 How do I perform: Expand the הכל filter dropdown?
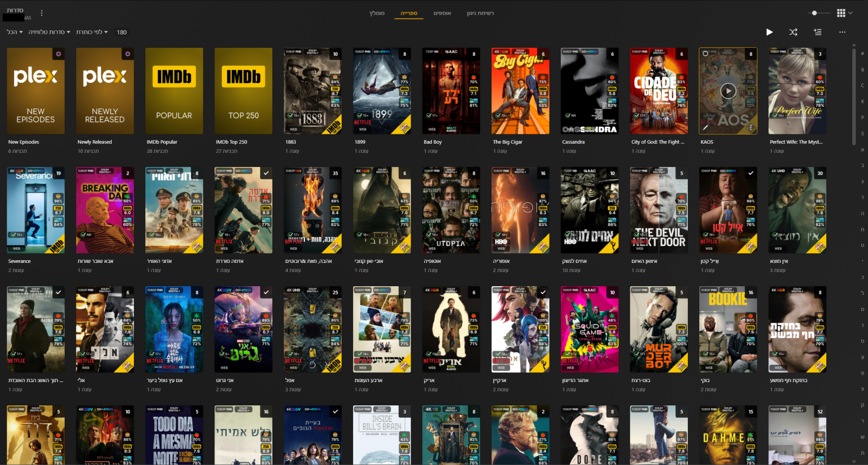pyautogui.click(x=15, y=32)
